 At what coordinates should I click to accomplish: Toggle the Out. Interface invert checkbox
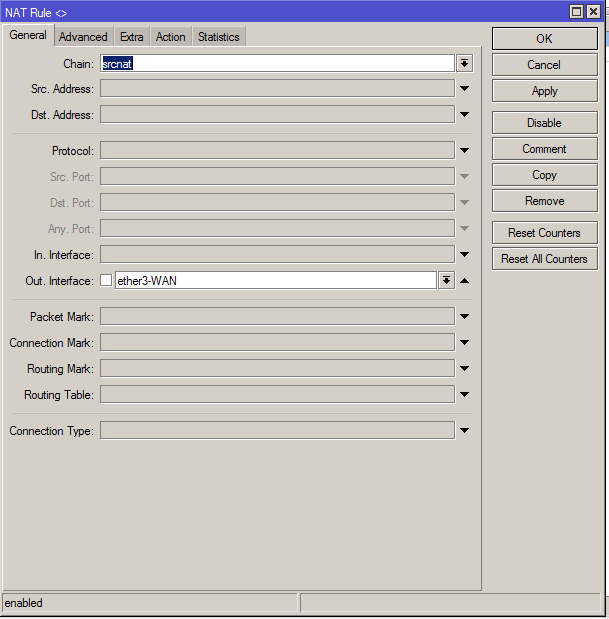pos(106,280)
